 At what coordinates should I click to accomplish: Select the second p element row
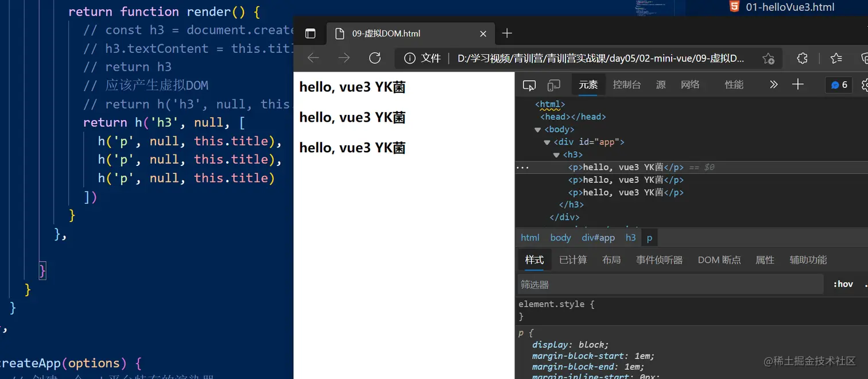click(626, 180)
